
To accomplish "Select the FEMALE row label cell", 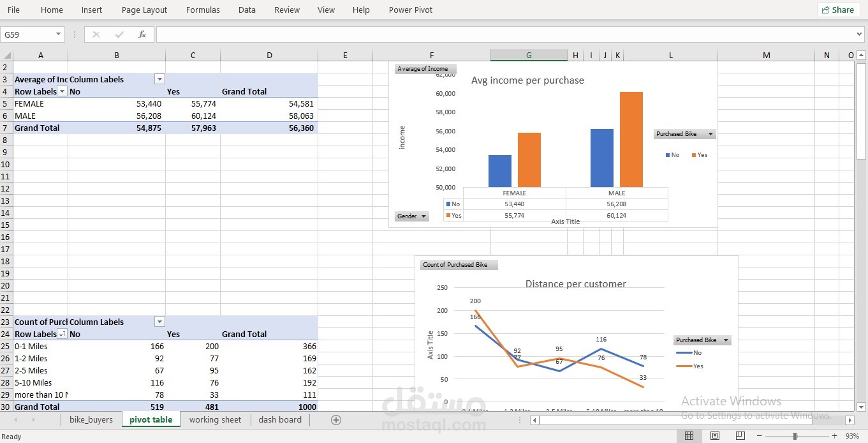I will coord(41,103).
